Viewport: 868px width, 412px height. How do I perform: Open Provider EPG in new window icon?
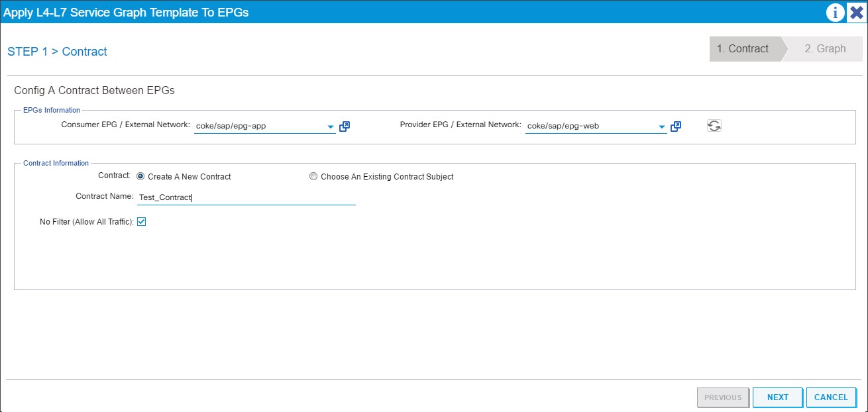[676, 127]
